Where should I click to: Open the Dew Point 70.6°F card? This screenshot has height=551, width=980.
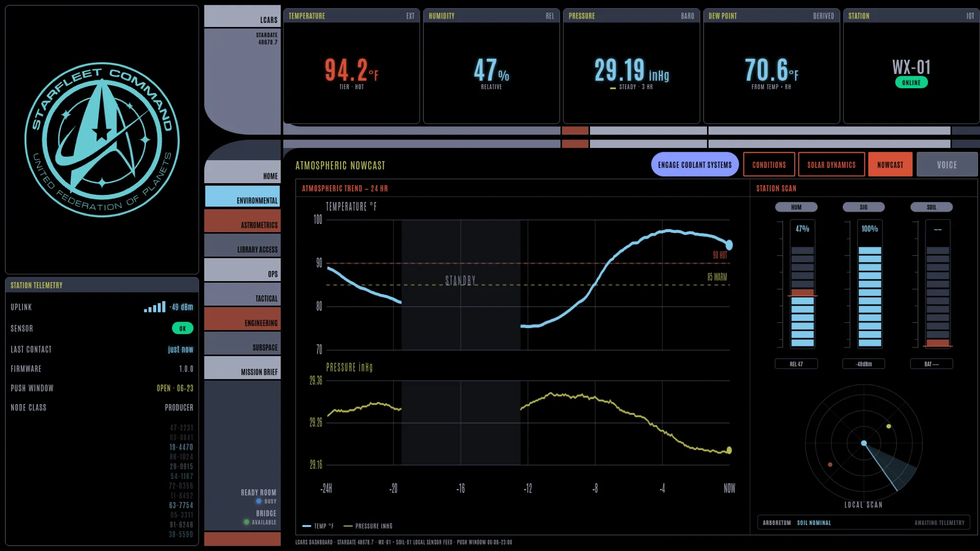771,66
